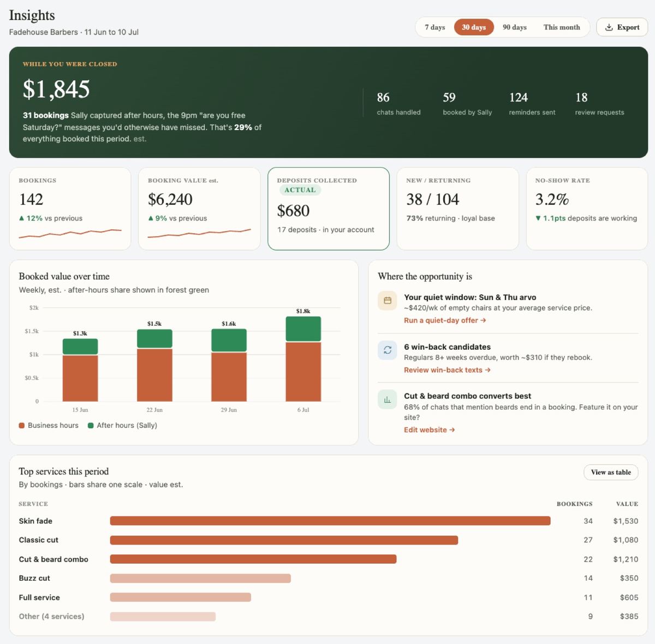Screen dimensions: 655x644
Task: Click the download icon in Export button
Action: (609, 27)
